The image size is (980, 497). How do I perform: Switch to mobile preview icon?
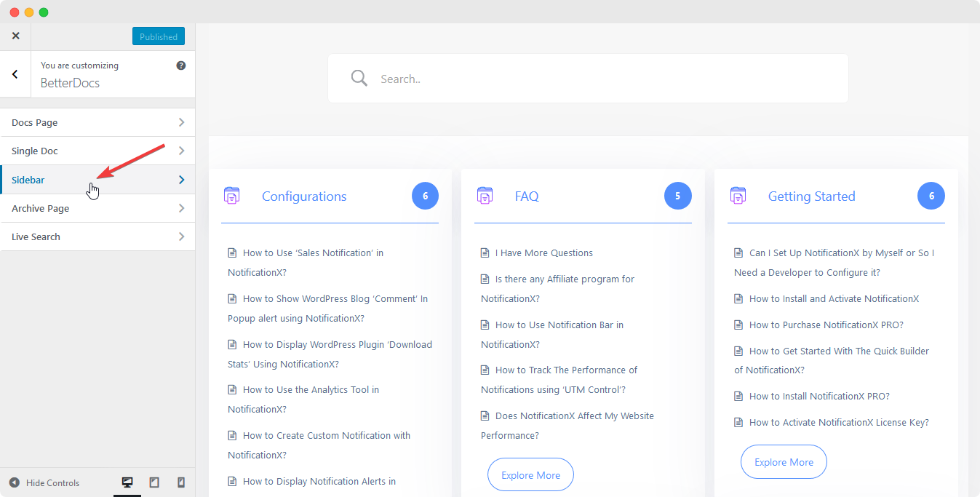[181, 482]
